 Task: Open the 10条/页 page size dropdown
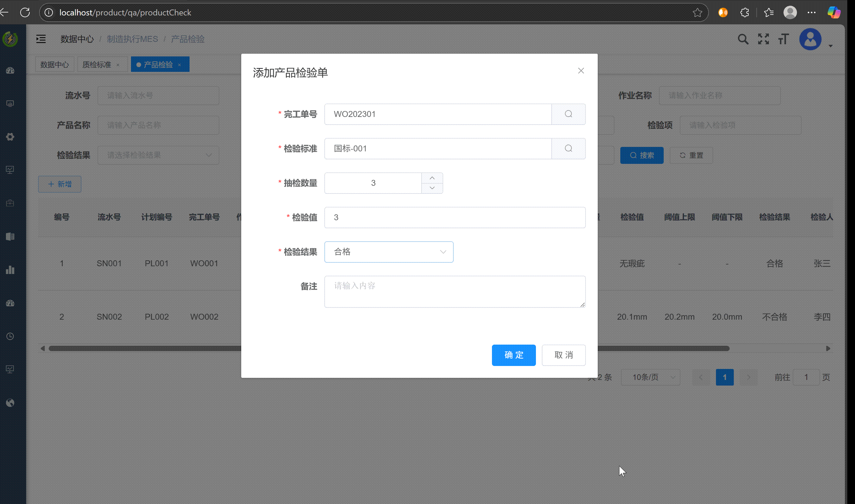pos(650,377)
